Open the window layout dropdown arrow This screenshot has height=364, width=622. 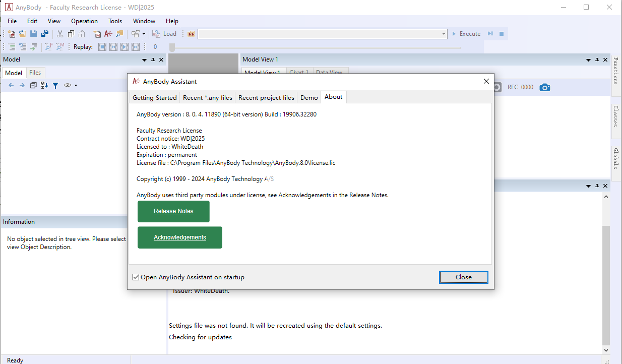(x=144, y=34)
